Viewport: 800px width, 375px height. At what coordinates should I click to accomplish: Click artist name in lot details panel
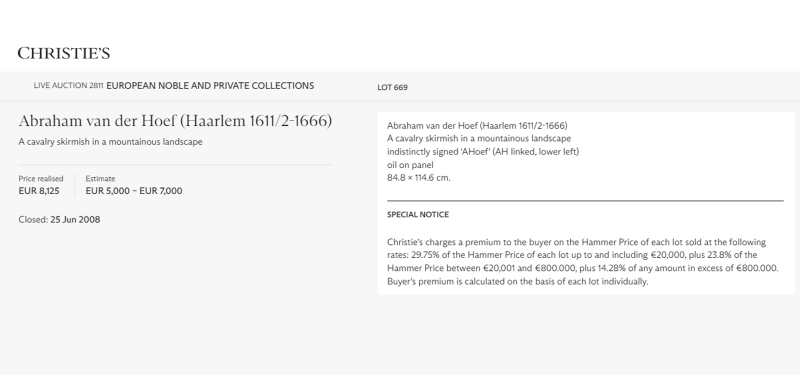click(477, 126)
